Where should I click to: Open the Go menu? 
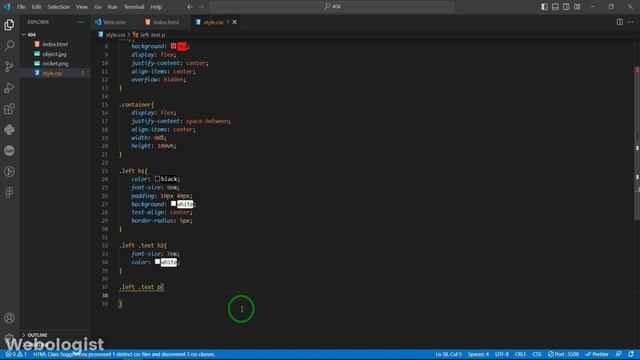98,7
